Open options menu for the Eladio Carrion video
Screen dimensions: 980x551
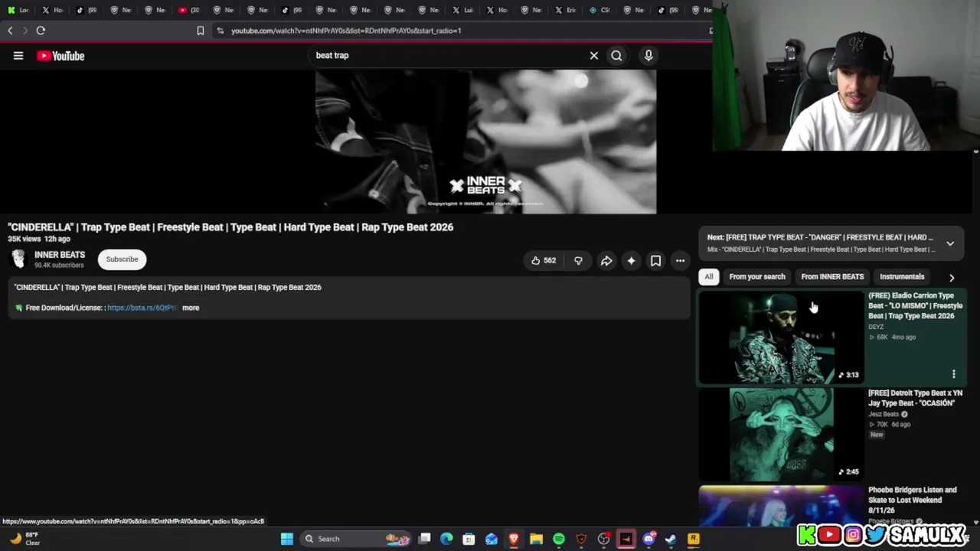pos(954,374)
